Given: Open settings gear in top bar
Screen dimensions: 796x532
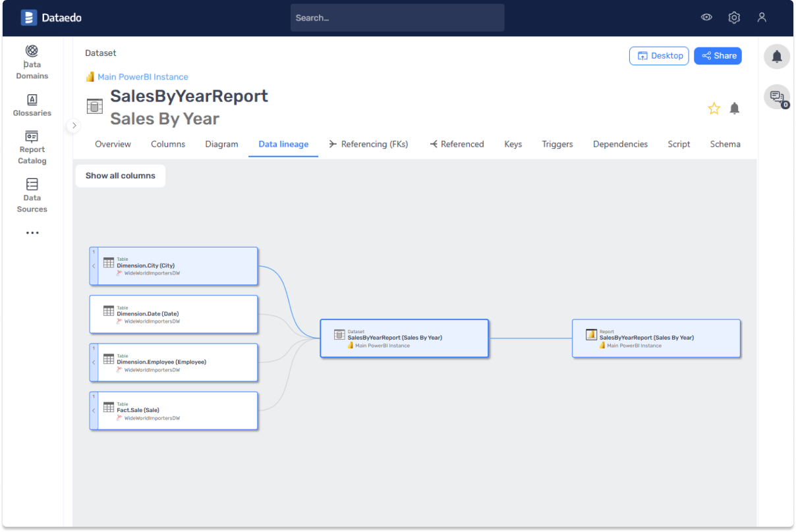Looking at the screenshot, I should tap(734, 18).
